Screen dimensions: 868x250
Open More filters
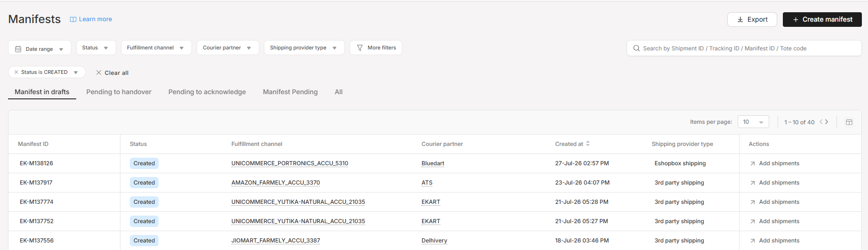click(x=376, y=48)
